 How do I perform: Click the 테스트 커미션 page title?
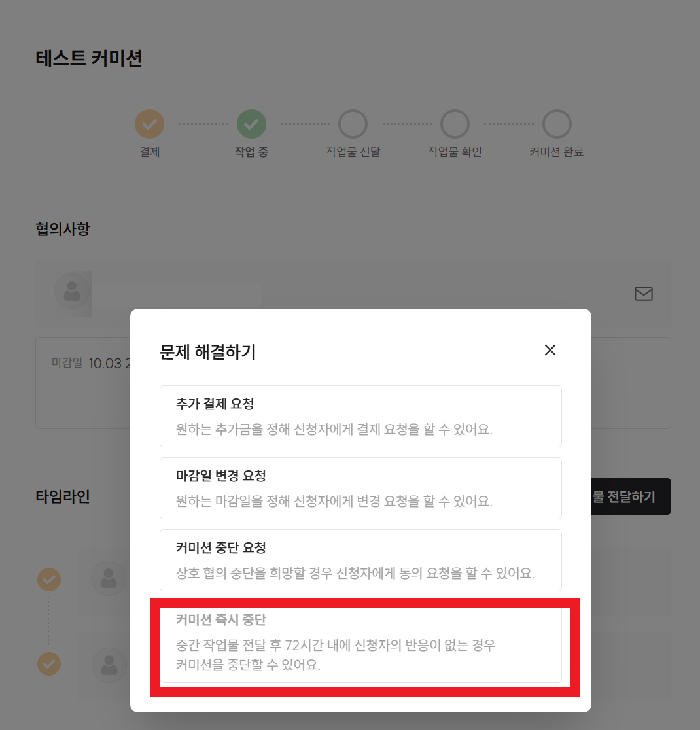click(89, 58)
